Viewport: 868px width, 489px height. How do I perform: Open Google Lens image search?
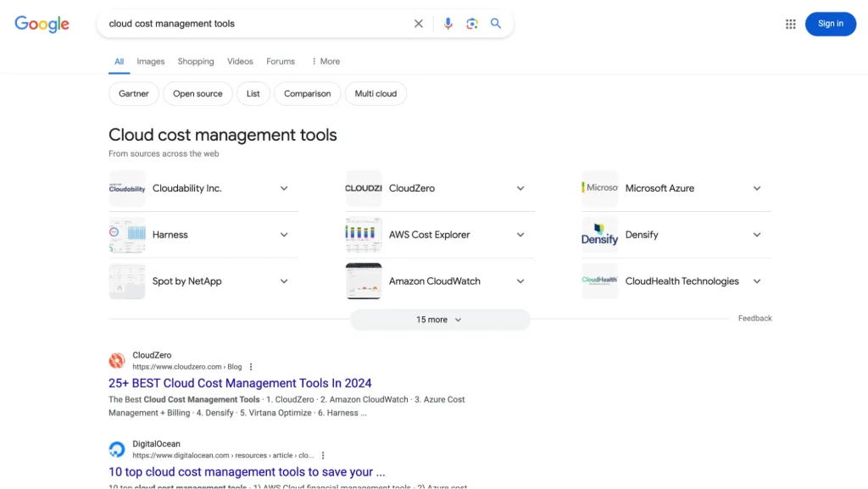click(x=472, y=24)
